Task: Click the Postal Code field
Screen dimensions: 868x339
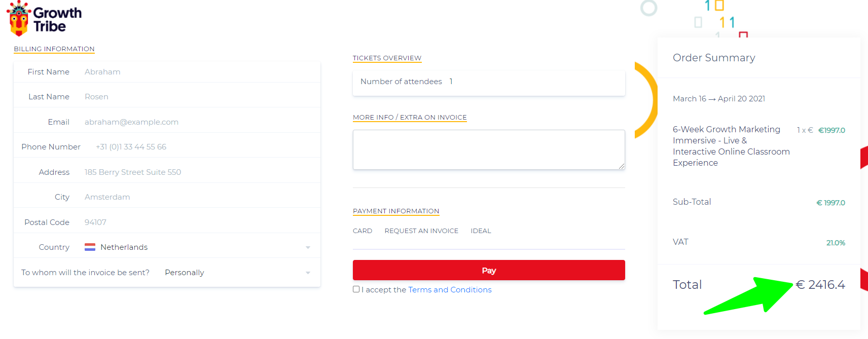Action: click(x=198, y=222)
